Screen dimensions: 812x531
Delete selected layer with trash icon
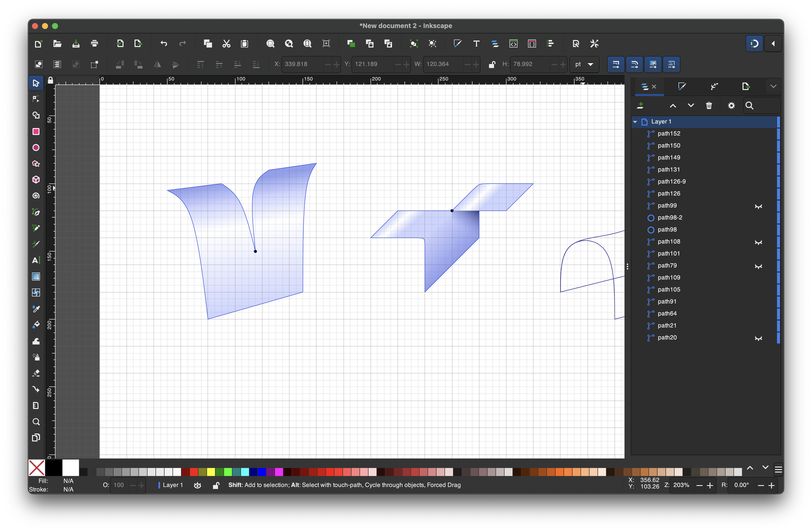coord(709,106)
